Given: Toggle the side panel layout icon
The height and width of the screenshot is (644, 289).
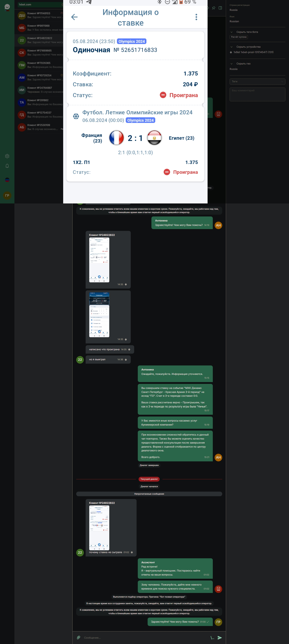Looking at the screenshot, I should click(220, 8).
